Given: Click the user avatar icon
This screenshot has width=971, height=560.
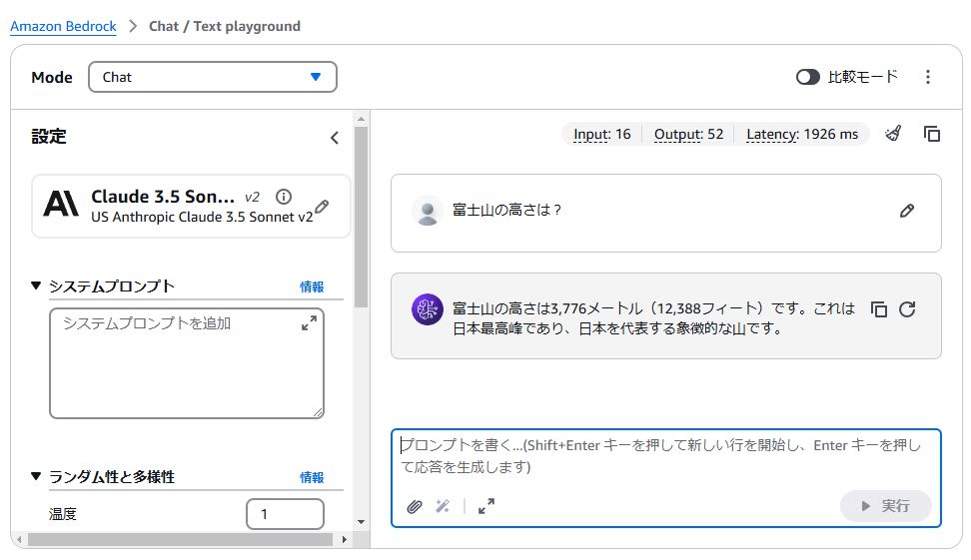Looking at the screenshot, I should (x=428, y=211).
